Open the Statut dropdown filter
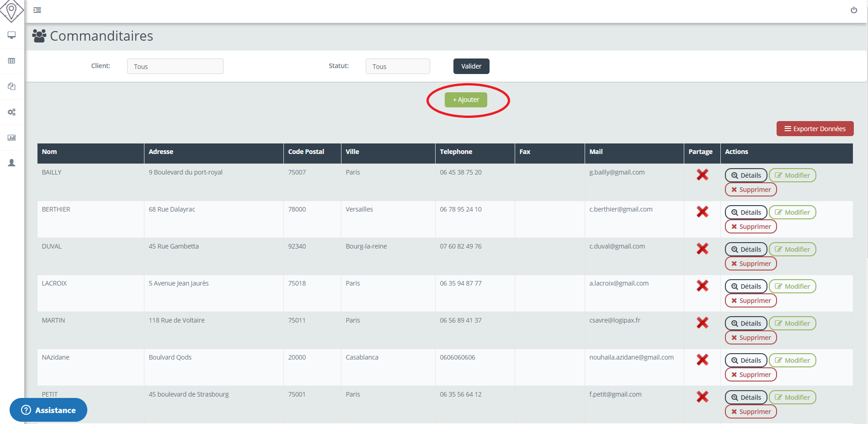868x424 pixels. [397, 66]
